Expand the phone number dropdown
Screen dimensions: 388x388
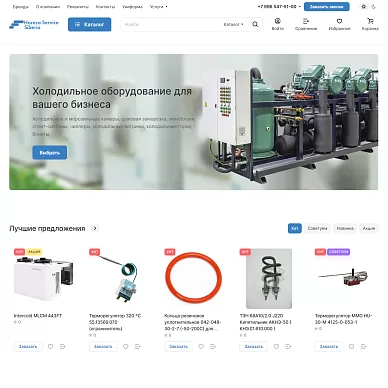(x=299, y=7)
